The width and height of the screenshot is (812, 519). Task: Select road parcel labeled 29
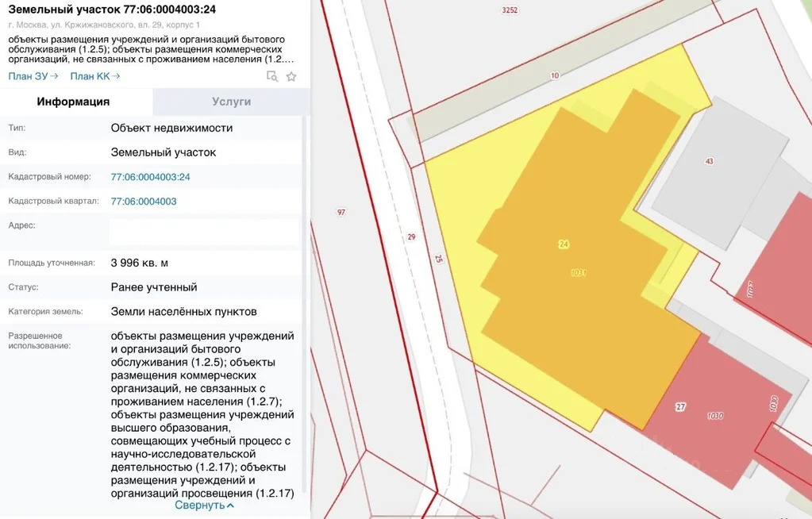coord(411,236)
